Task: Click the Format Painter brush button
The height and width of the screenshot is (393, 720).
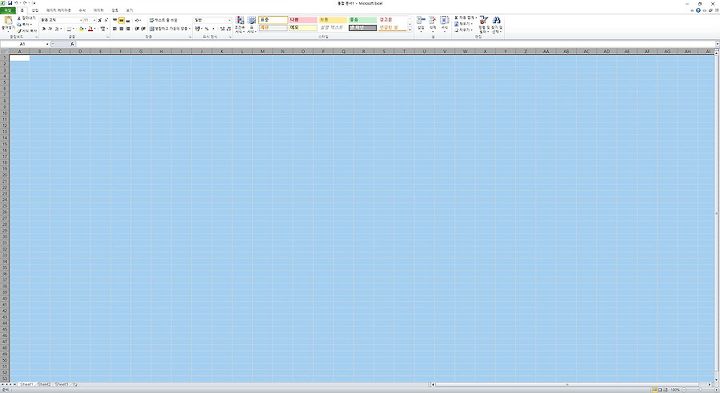Action: click(27, 31)
